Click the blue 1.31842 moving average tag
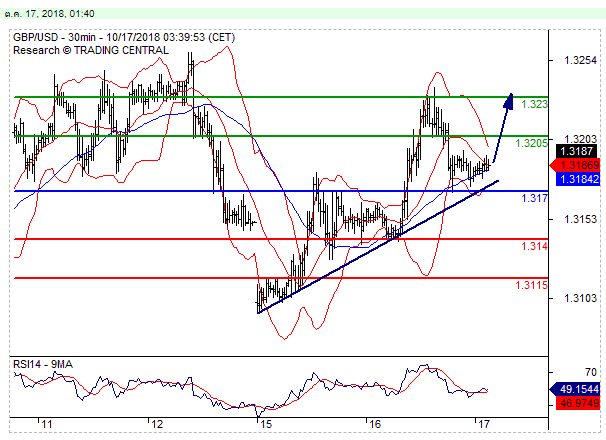The width and height of the screenshot is (606, 440). 578,179
